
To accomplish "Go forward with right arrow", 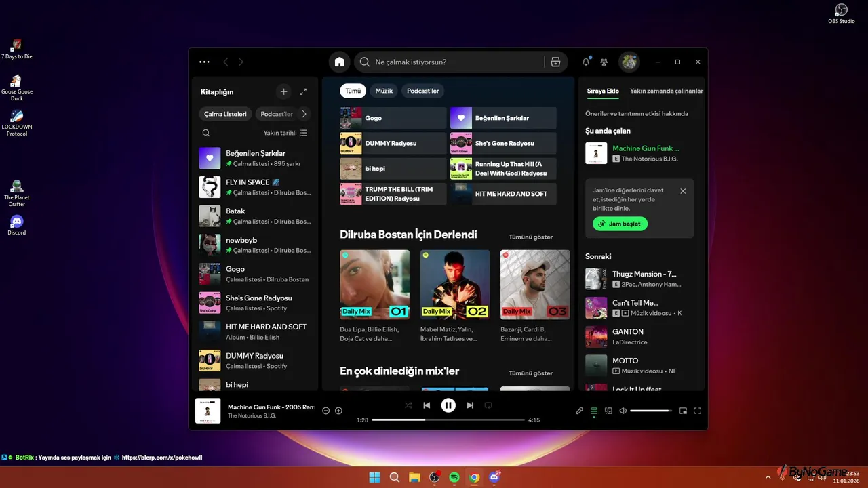I will [x=241, y=62].
